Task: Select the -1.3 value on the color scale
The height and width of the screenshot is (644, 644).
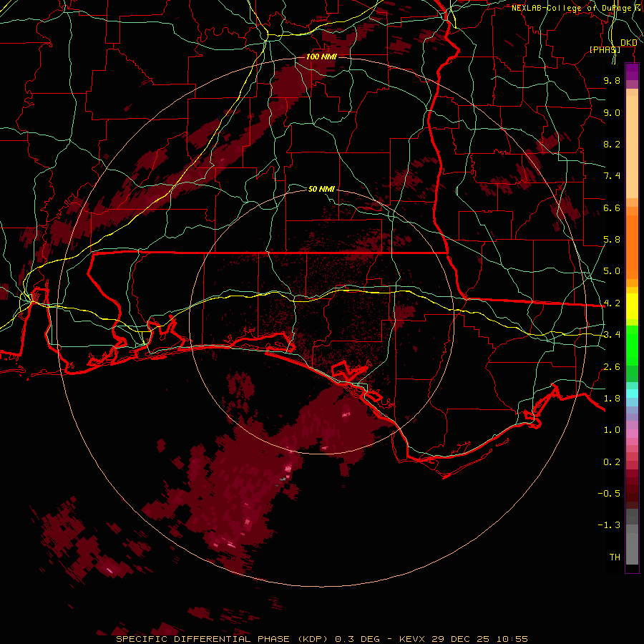Action: tap(609, 525)
